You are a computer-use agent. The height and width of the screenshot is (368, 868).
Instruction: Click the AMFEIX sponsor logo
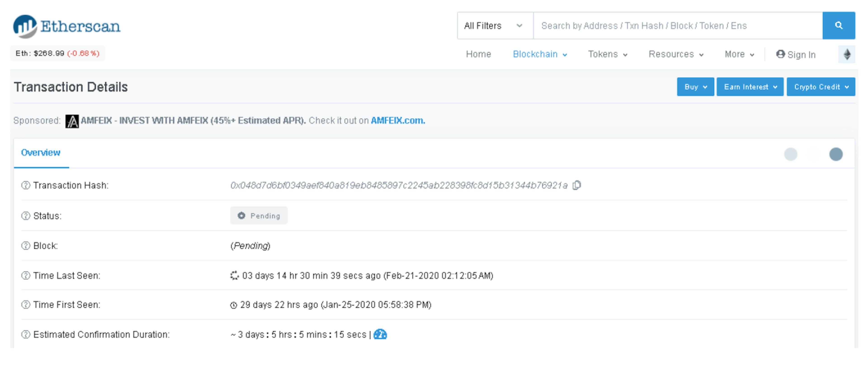72,121
